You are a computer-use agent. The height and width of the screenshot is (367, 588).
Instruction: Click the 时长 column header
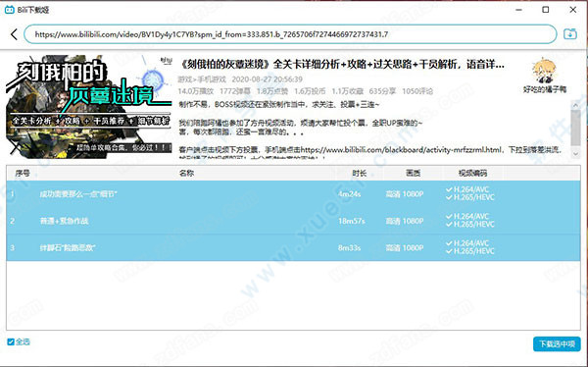[x=359, y=173]
